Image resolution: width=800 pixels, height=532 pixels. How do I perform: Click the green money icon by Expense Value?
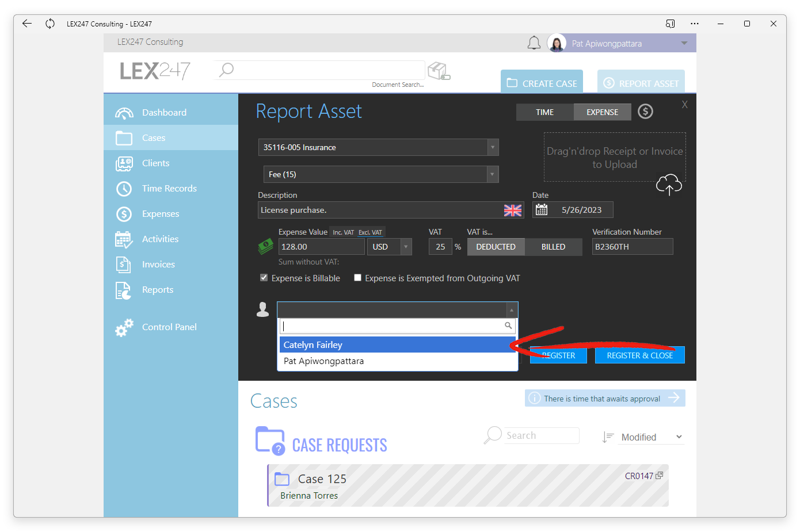tap(265, 247)
